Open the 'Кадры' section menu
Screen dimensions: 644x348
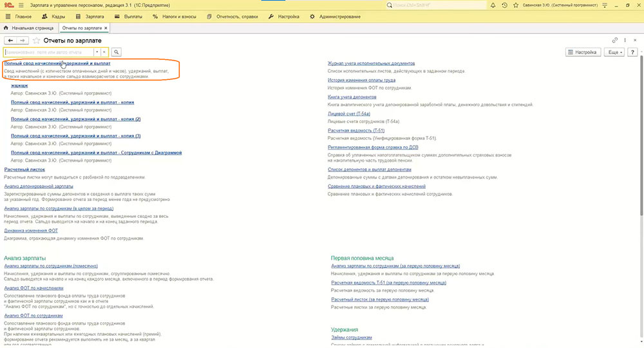point(53,17)
